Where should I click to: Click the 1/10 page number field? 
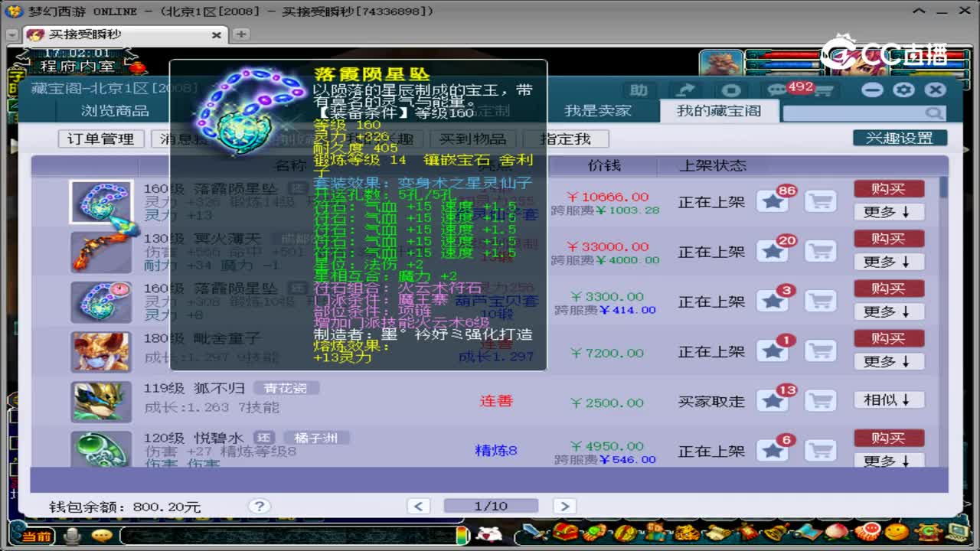491,506
